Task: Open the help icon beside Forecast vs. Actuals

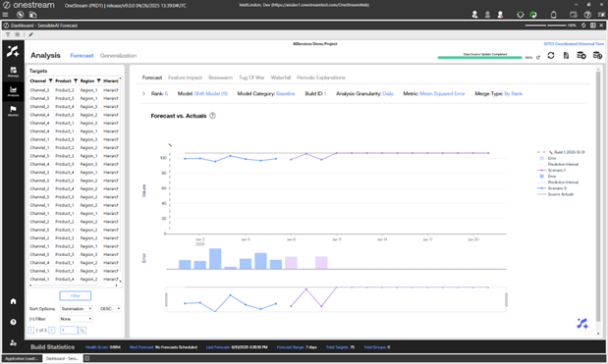Action: point(212,116)
